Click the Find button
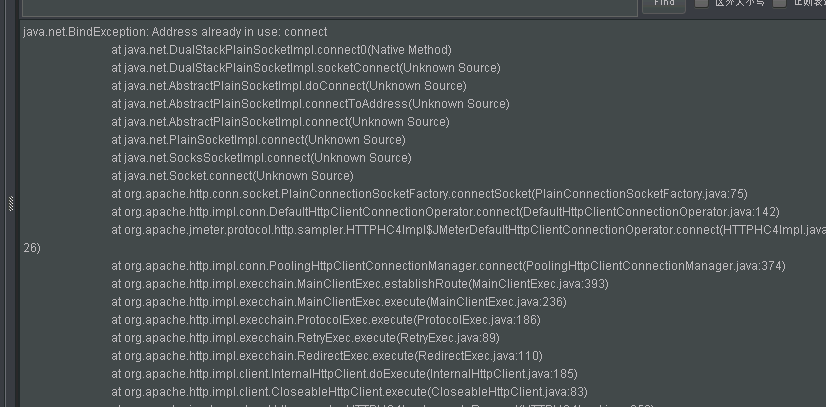The image size is (826, 407). pos(663,4)
